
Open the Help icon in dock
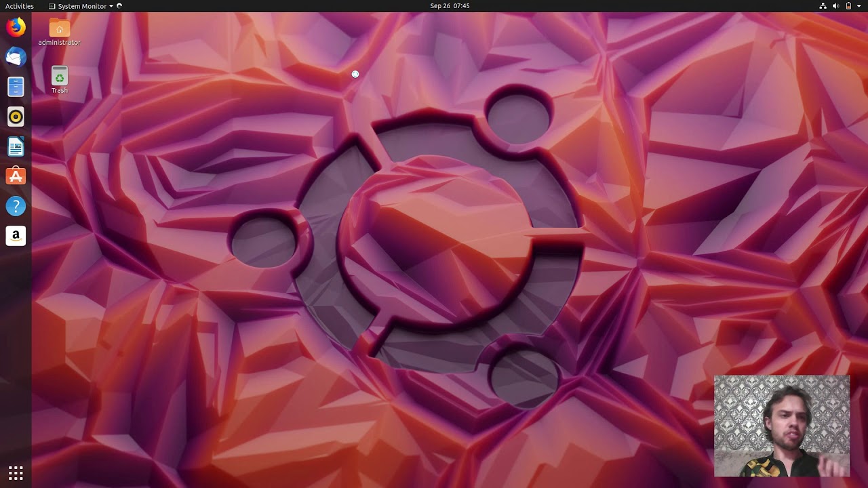point(16,206)
